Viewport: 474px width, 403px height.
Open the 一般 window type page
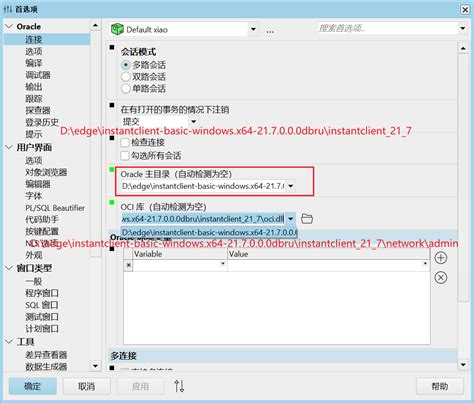pos(34,281)
